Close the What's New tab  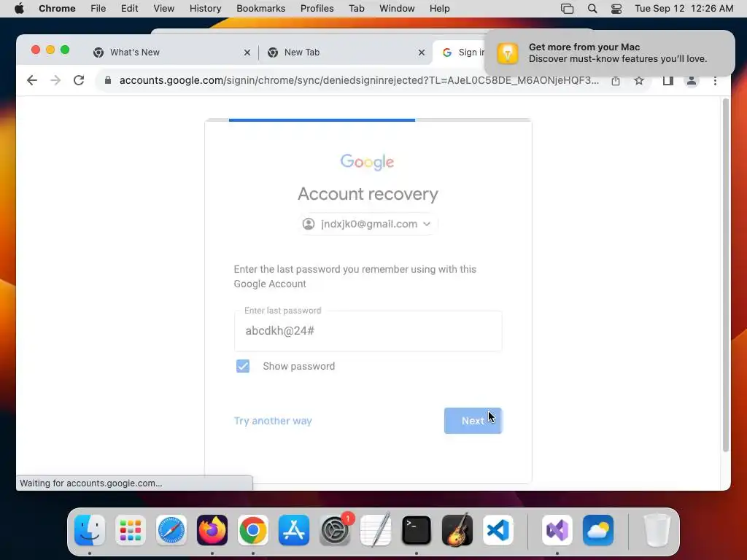pyautogui.click(x=247, y=52)
